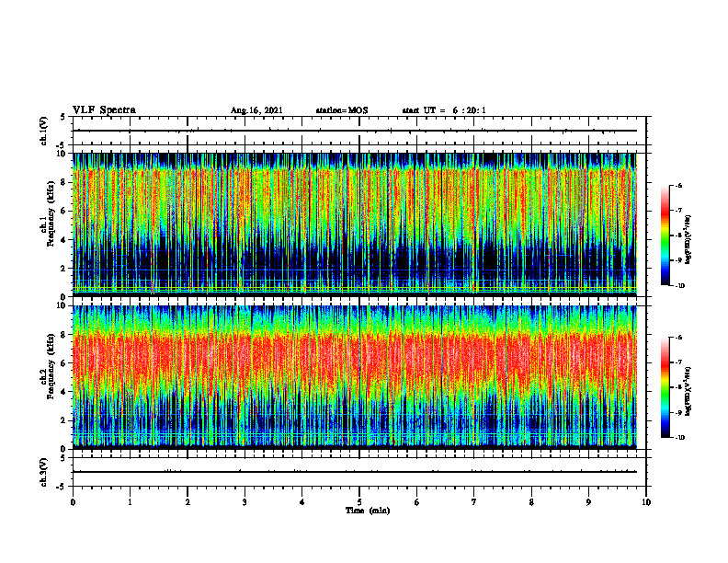
Task: Click time axis tick label "7"
Action: click(474, 502)
